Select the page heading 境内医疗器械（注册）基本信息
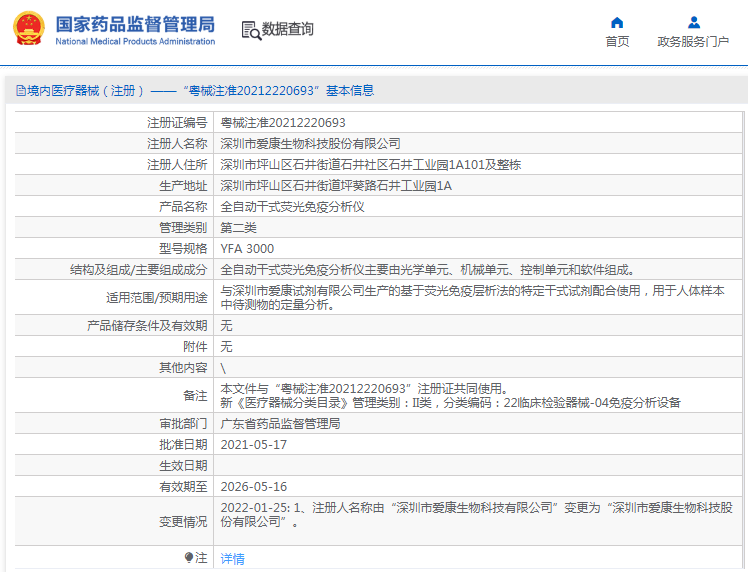 pos(200,90)
